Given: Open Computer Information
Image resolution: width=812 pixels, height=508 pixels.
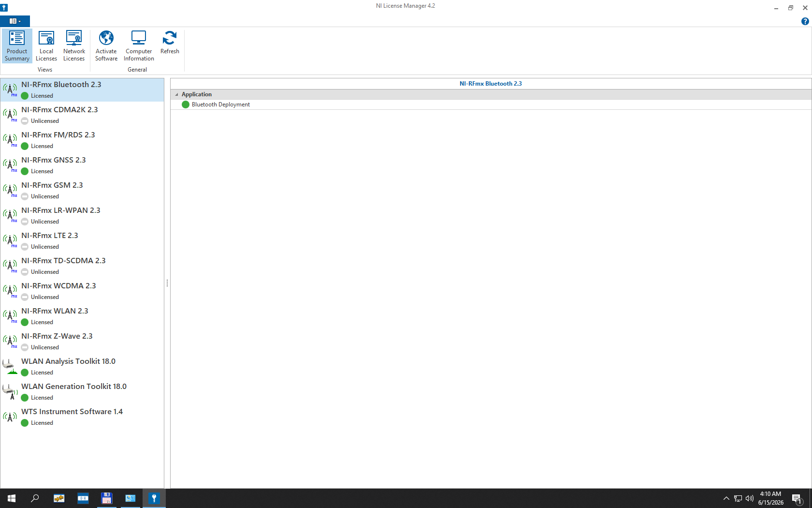Looking at the screenshot, I should [x=139, y=46].
